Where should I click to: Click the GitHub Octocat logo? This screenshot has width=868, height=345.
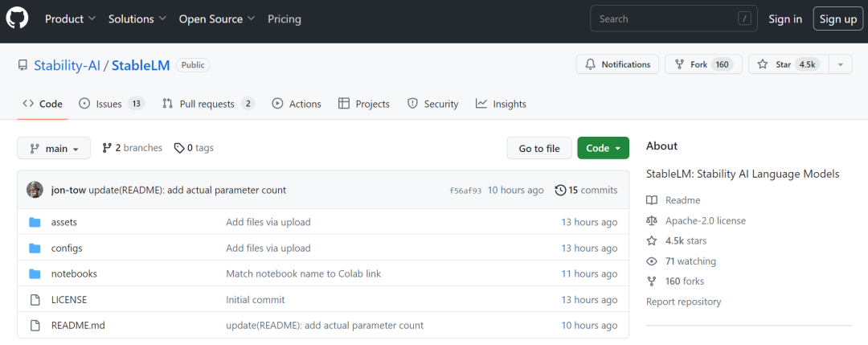[x=18, y=18]
